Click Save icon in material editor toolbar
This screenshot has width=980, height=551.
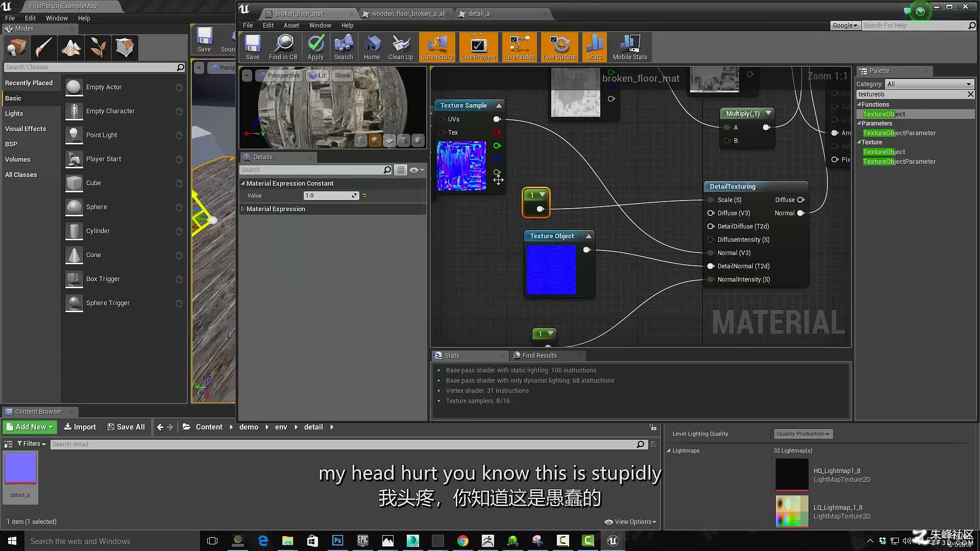coord(252,47)
